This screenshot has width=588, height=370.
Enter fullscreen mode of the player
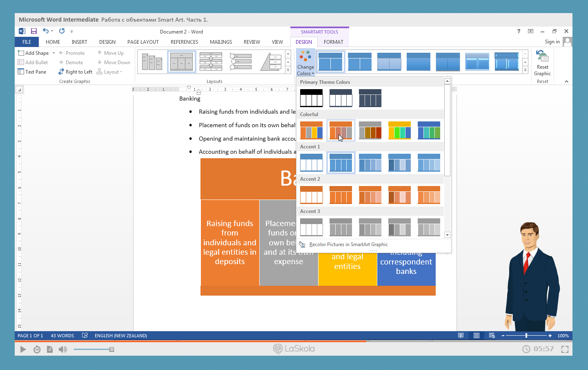(x=565, y=349)
